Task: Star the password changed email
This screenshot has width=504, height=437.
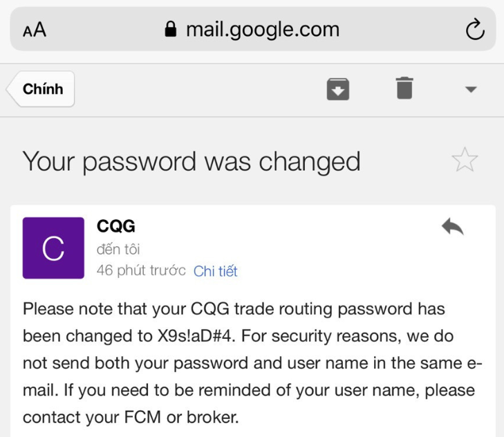Action: click(465, 160)
